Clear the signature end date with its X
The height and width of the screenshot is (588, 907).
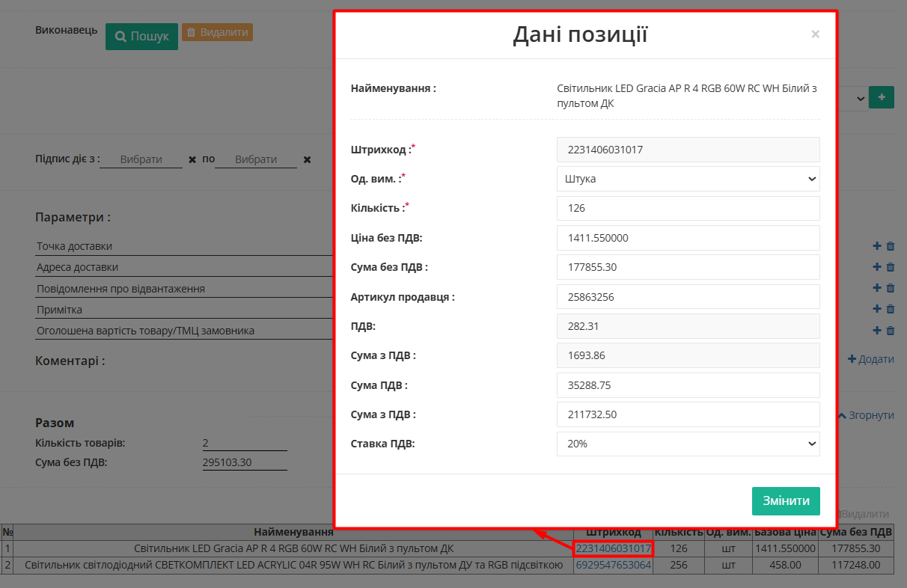[307, 159]
